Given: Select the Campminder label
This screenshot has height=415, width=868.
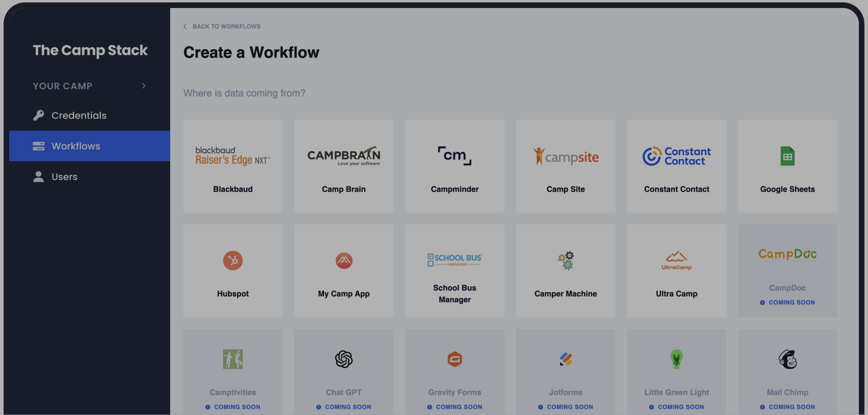Looking at the screenshot, I should point(455,189).
